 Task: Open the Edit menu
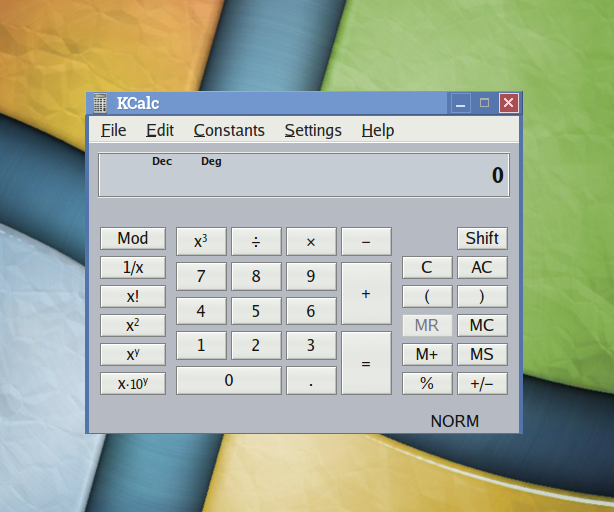[160, 130]
